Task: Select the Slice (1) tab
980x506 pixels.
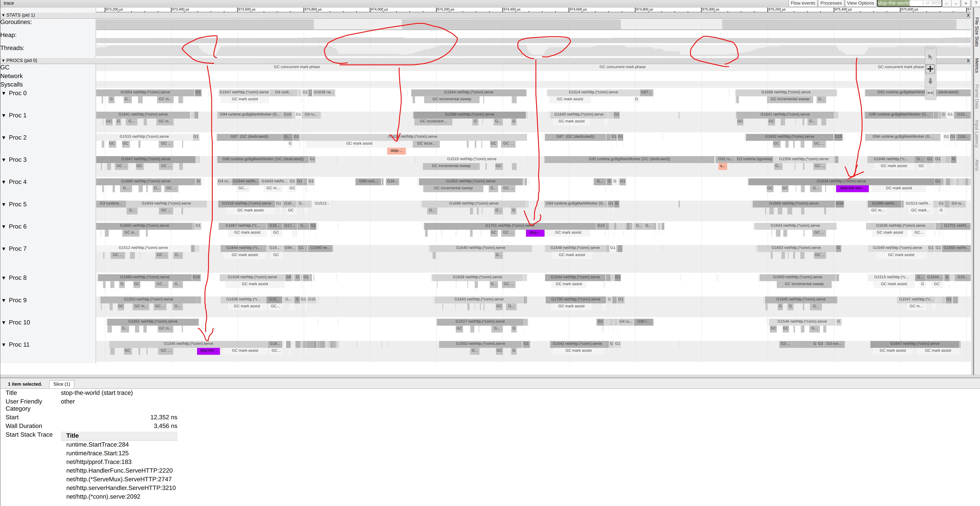Action: click(62, 384)
